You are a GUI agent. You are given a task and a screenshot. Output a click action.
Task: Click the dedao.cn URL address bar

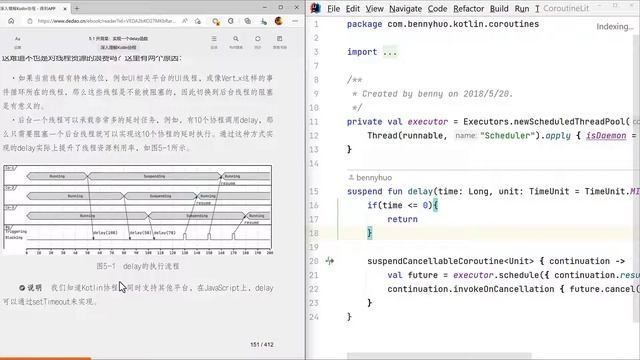(106, 21)
